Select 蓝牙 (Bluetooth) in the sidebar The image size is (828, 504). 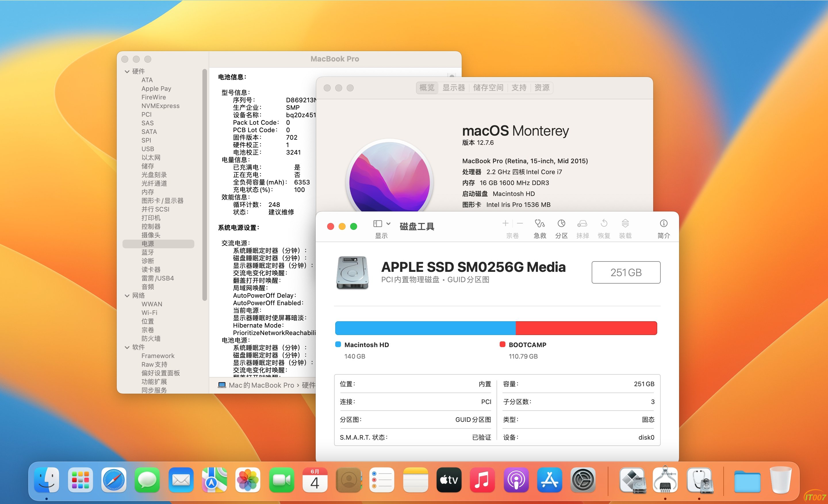point(148,252)
